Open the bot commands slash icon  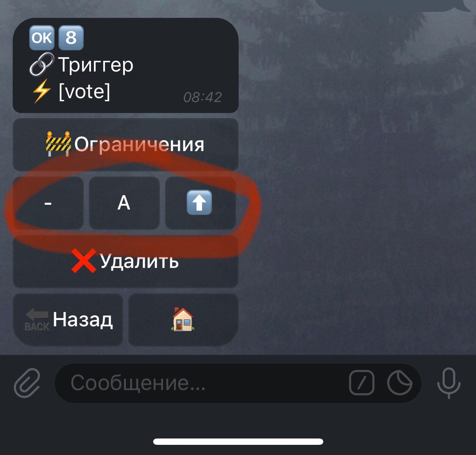(x=362, y=383)
